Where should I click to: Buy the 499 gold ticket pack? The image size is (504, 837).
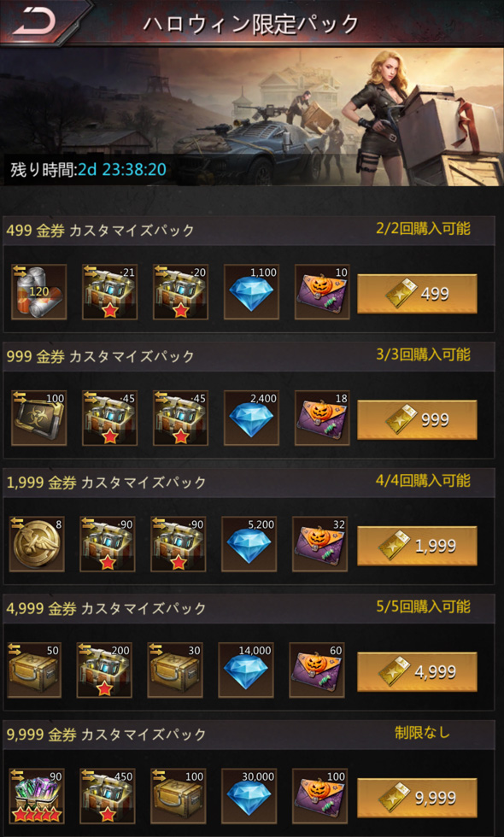pyautogui.click(x=417, y=294)
